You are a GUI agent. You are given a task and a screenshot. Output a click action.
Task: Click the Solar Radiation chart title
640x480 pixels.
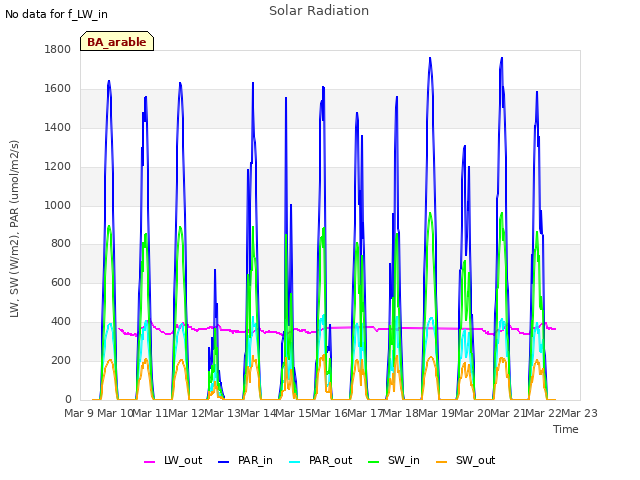319,11
